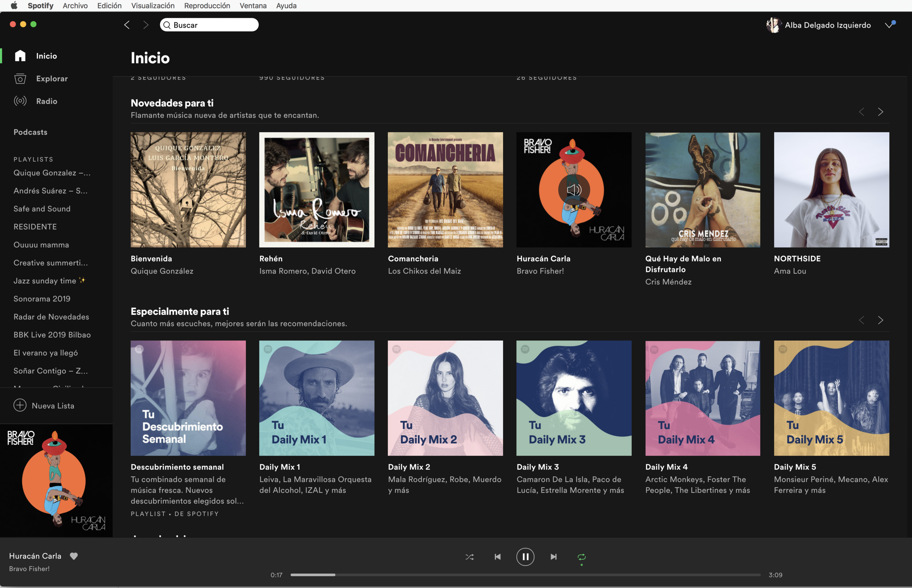The image size is (912, 588).
Task: Pause the current song
Action: pyautogui.click(x=525, y=557)
